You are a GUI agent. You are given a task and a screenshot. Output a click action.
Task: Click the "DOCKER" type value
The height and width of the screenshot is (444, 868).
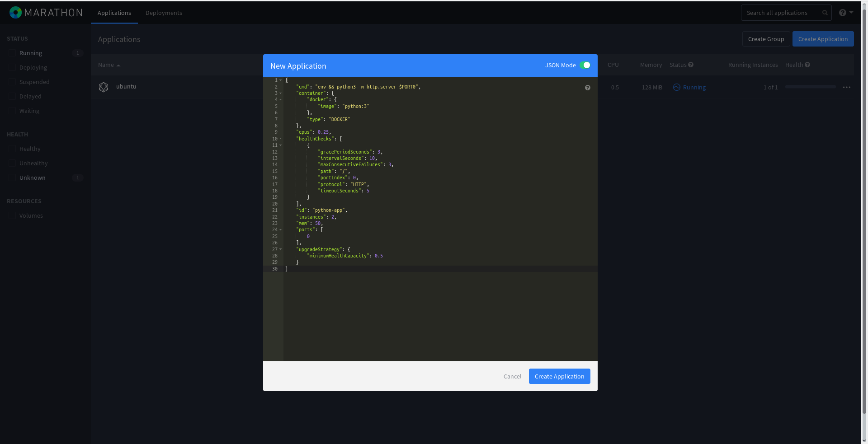tap(339, 120)
